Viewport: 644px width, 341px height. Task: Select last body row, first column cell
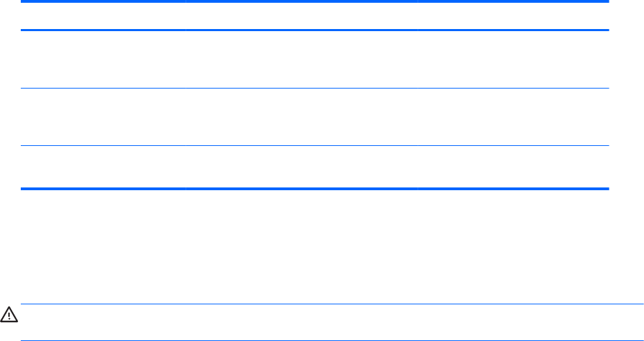[103, 167]
